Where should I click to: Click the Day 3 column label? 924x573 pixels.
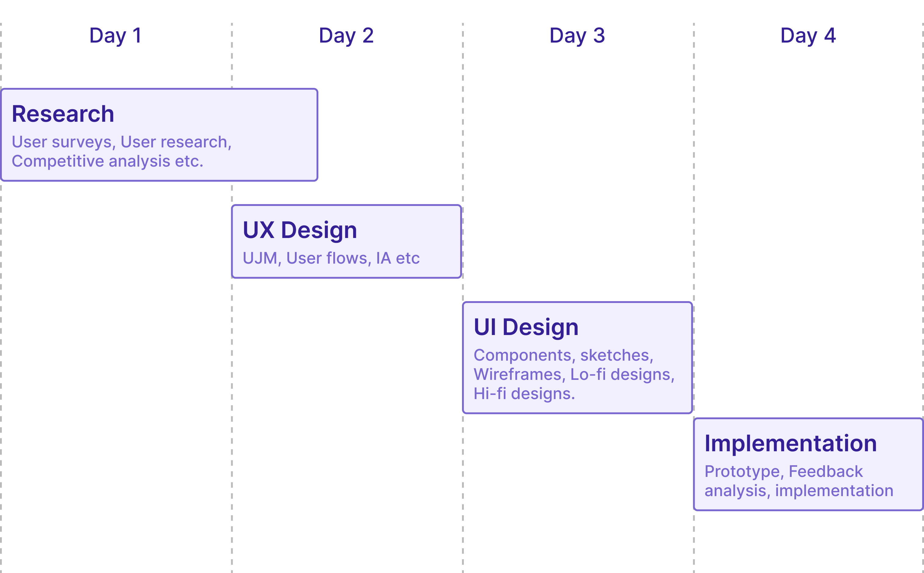pos(577,36)
